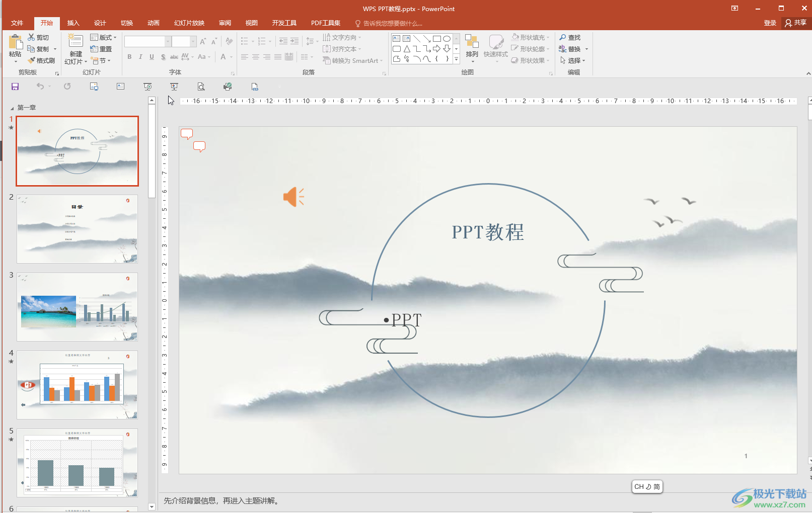Switch to the PDF工具集 tab

point(326,23)
